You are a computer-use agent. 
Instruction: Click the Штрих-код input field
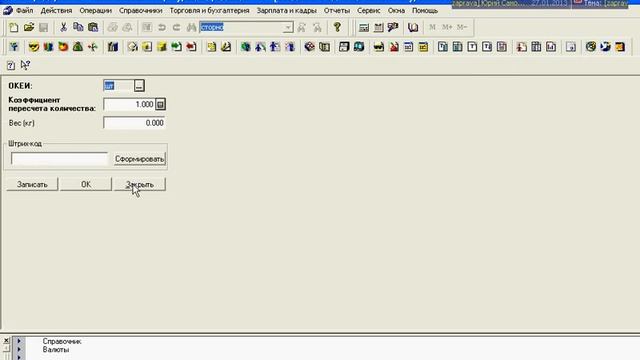(60, 159)
